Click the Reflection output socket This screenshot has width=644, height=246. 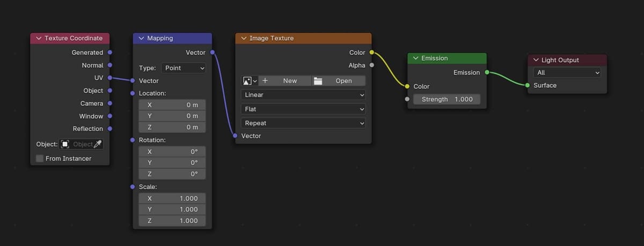(110, 129)
